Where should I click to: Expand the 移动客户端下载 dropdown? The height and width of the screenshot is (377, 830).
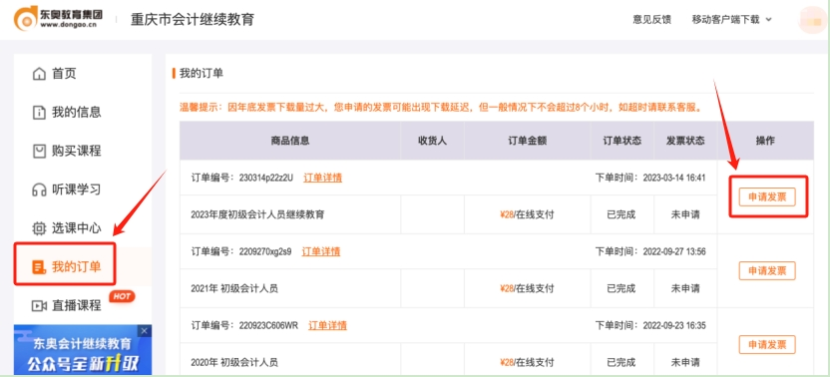732,20
